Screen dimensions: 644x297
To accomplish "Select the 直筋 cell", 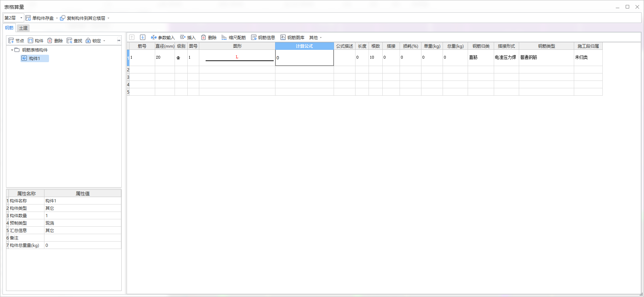I will [x=481, y=58].
